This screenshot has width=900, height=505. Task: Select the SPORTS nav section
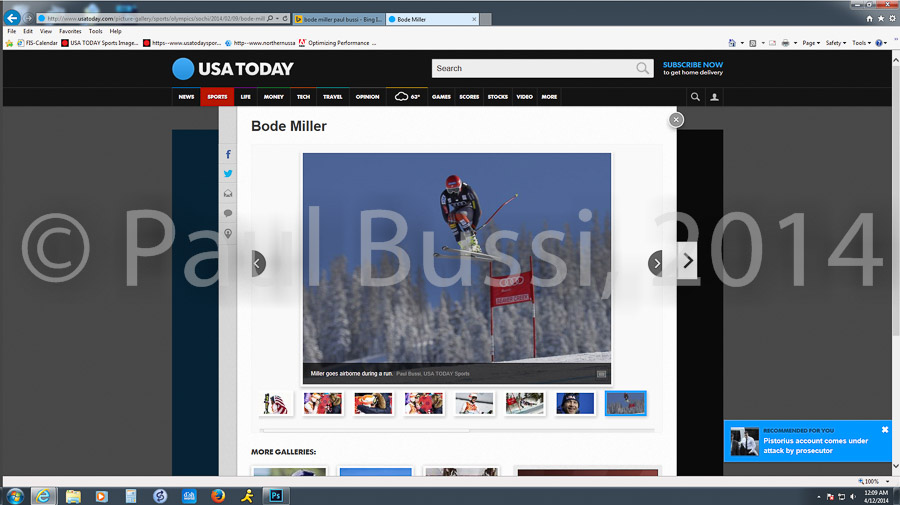(x=217, y=97)
